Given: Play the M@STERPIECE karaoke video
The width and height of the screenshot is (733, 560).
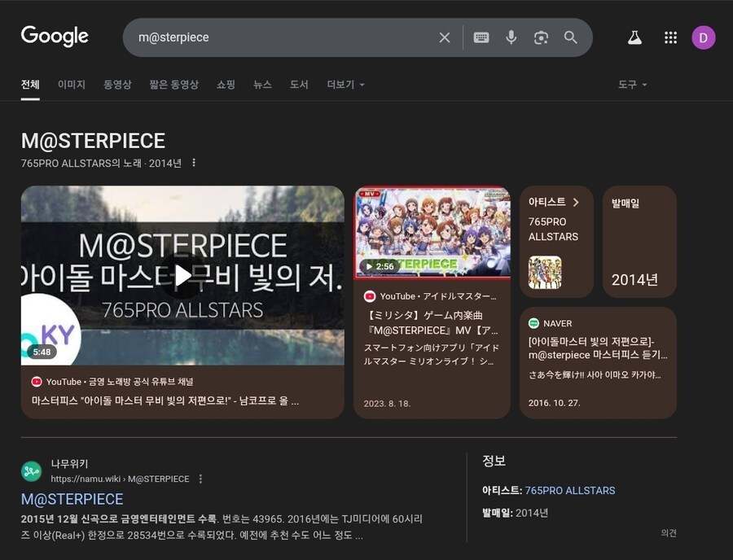Looking at the screenshot, I should (x=182, y=276).
